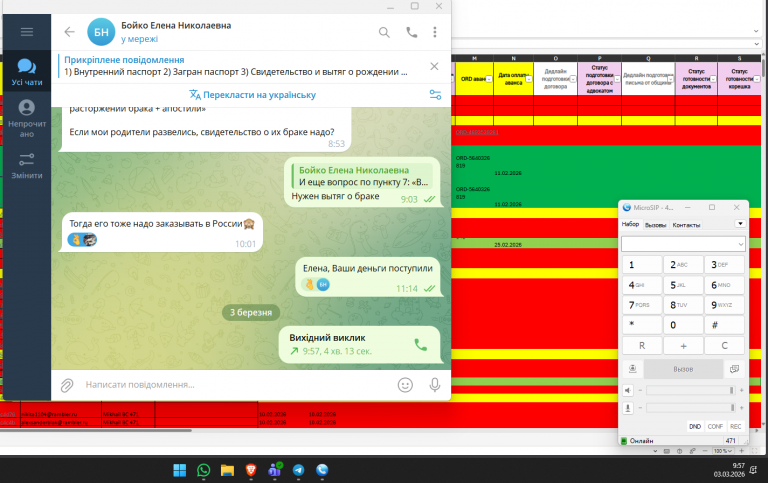Toggle CONF in MicroSIP
Screen dimensions: 768x483
click(715, 427)
